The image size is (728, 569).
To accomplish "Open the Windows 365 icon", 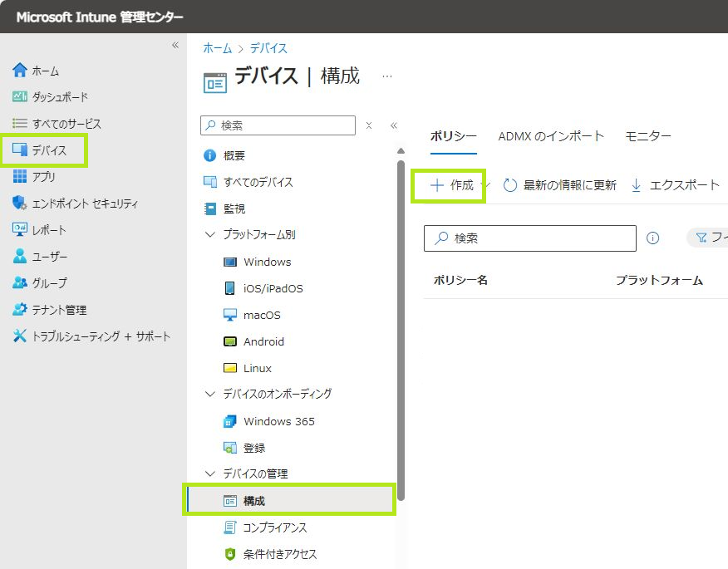I will [230, 421].
